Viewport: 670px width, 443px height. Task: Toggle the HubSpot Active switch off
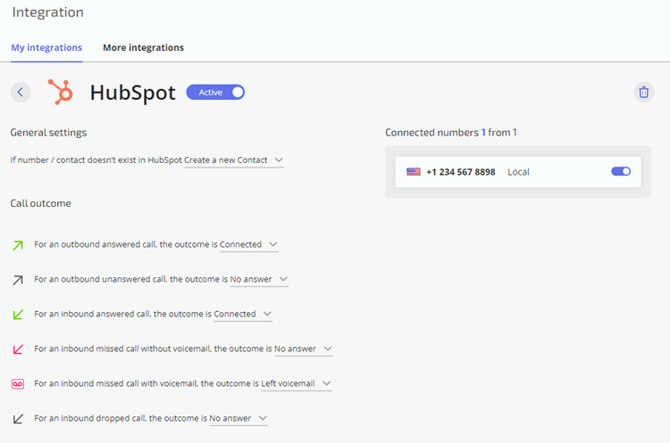(x=215, y=92)
